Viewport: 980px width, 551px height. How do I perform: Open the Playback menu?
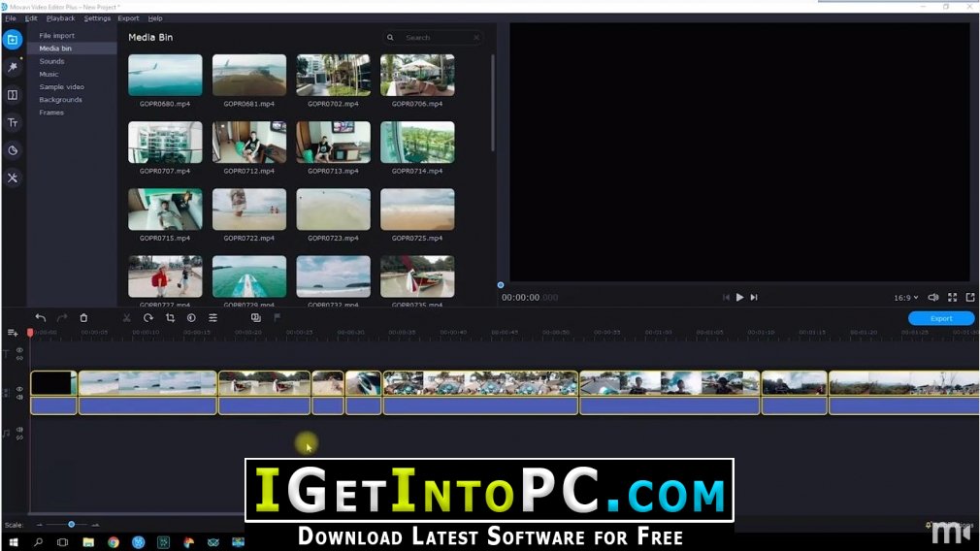(60, 18)
